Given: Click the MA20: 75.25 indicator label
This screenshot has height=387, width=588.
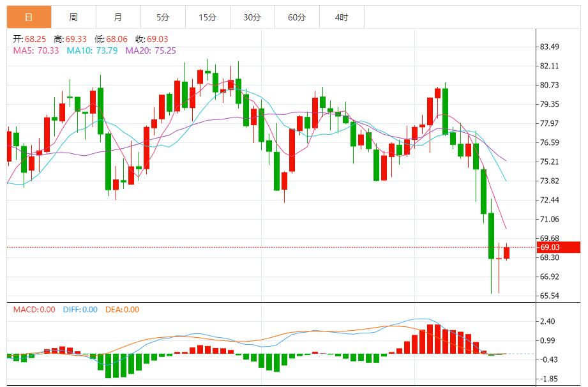Looking at the screenshot, I should pos(151,50).
